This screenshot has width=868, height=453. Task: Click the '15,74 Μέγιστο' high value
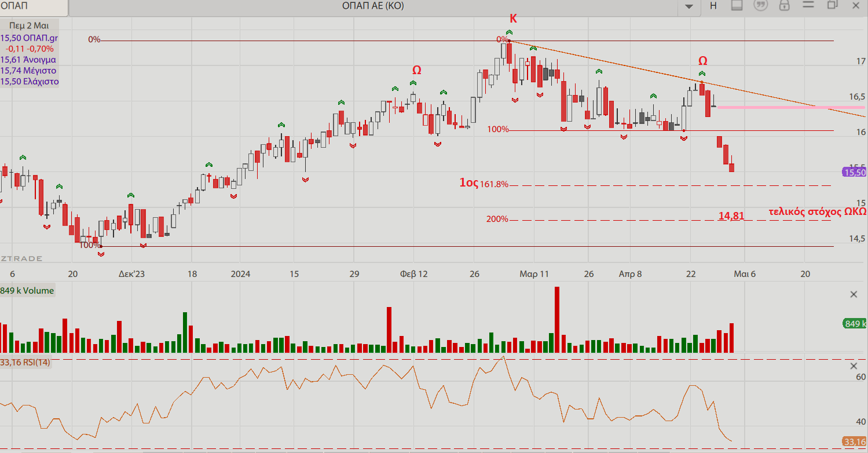(x=28, y=70)
